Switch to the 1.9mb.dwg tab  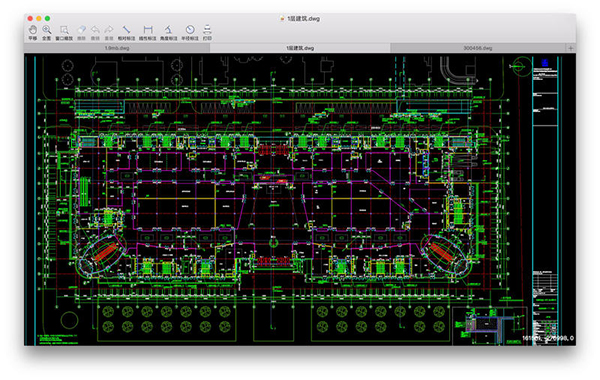[x=117, y=48]
